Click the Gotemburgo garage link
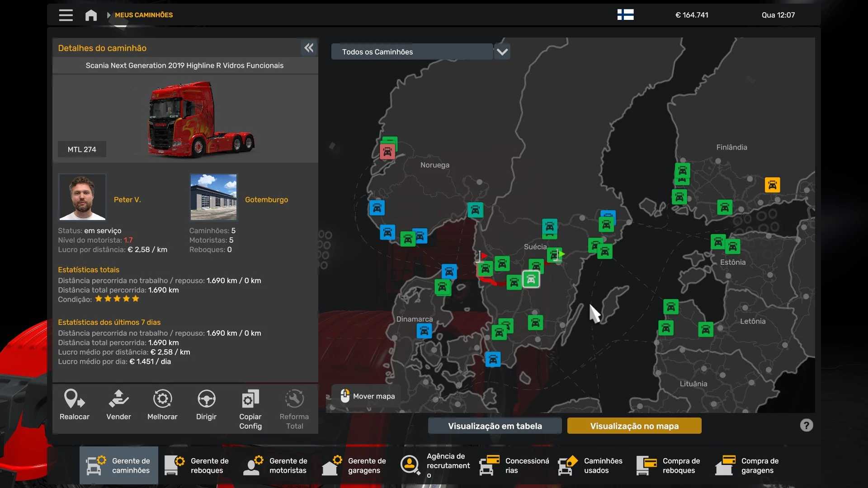Viewport: 868px width, 488px height. pyautogui.click(x=266, y=200)
